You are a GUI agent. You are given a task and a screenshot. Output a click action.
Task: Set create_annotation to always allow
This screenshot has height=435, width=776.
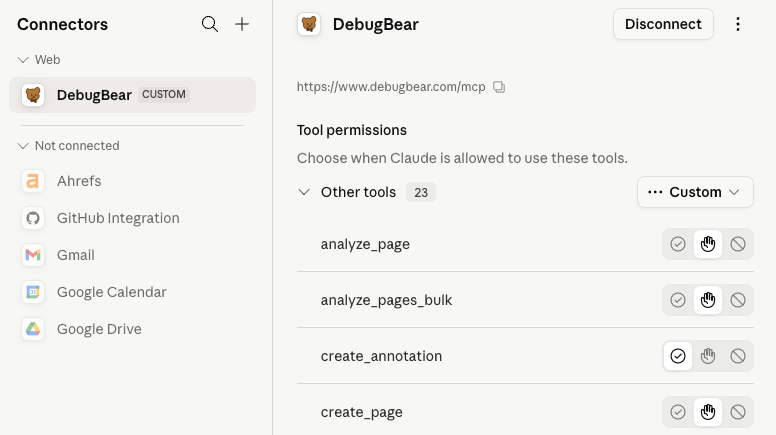point(678,356)
